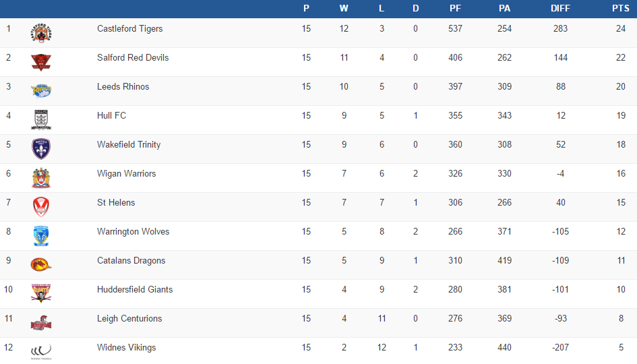The width and height of the screenshot is (637, 364).
Task: Click the Wakefield Trinity badge
Action: (41, 149)
